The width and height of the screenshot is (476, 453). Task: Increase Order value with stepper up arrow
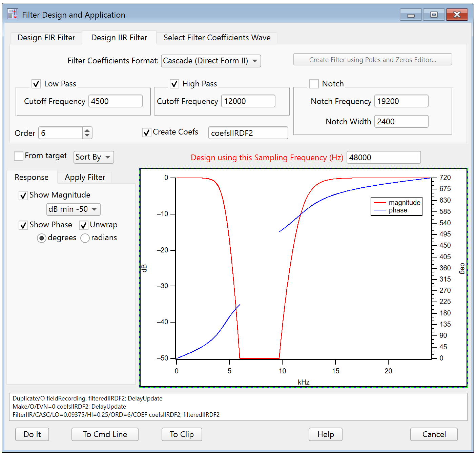click(x=87, y=130)
